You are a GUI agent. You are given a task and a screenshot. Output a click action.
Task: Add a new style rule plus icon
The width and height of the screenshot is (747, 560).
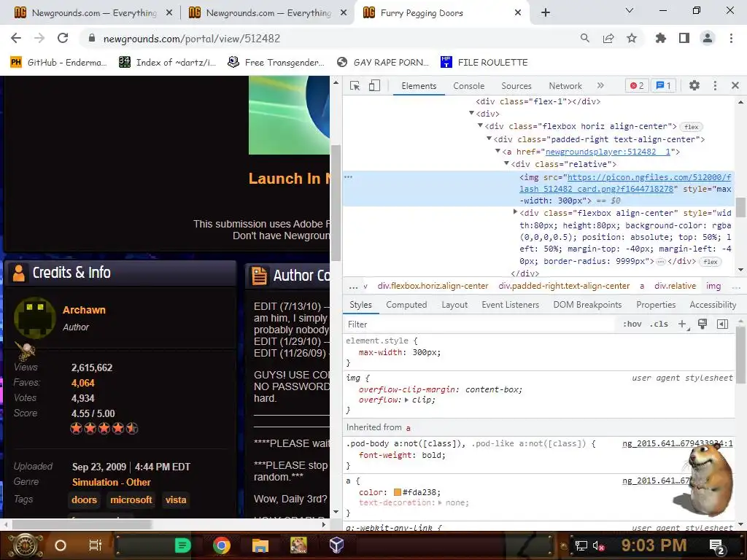pos(683,324)
